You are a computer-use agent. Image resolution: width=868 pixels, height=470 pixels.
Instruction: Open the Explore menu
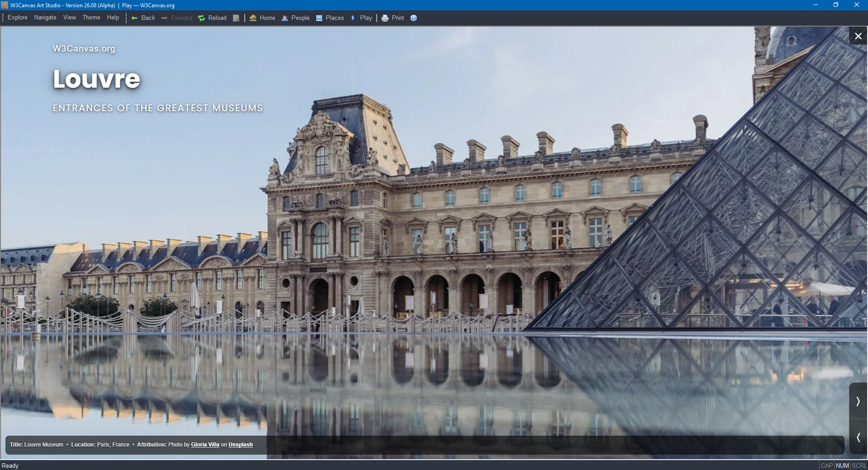coord(18,18)
